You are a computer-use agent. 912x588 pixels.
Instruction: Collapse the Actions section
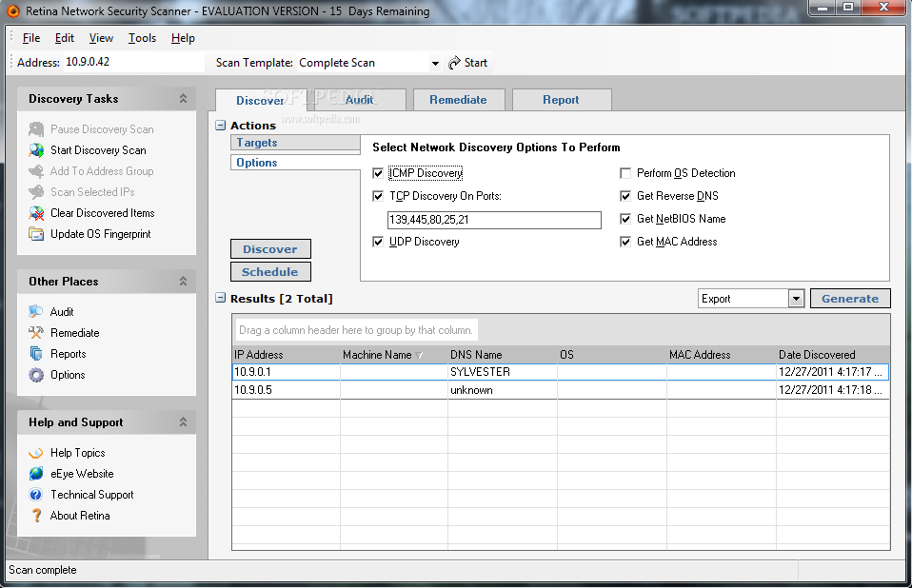pos(221,125)
